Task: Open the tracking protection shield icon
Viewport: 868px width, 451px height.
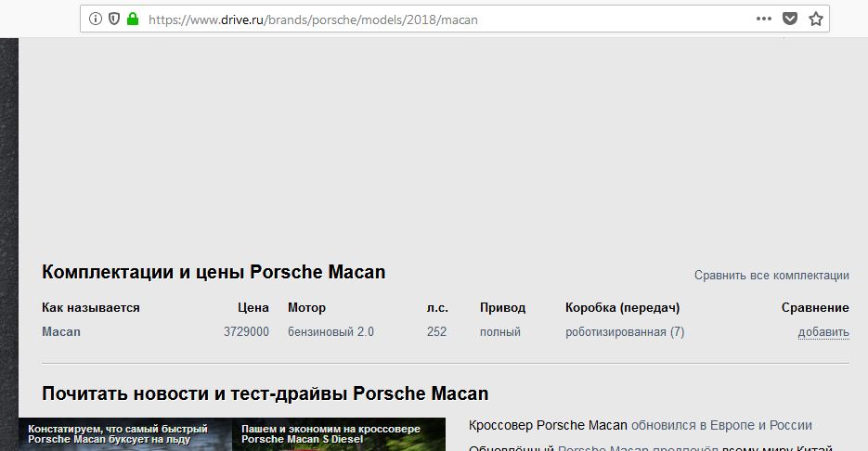Action: [x=114, y=19]
